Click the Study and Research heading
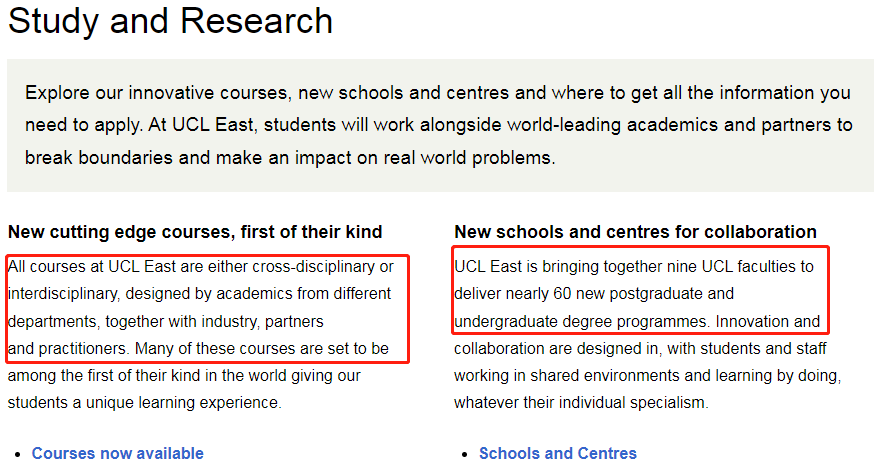The image size is (879, 471). pos(170,21)
